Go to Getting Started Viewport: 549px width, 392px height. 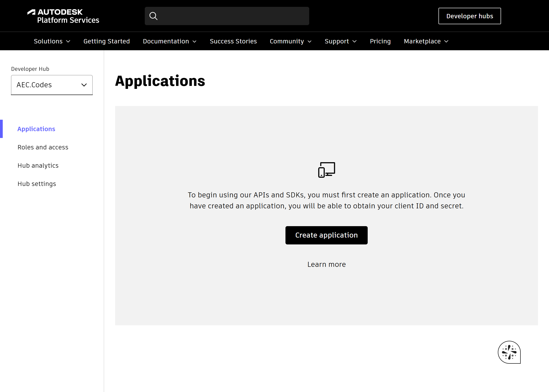click(x=107, y=41)
